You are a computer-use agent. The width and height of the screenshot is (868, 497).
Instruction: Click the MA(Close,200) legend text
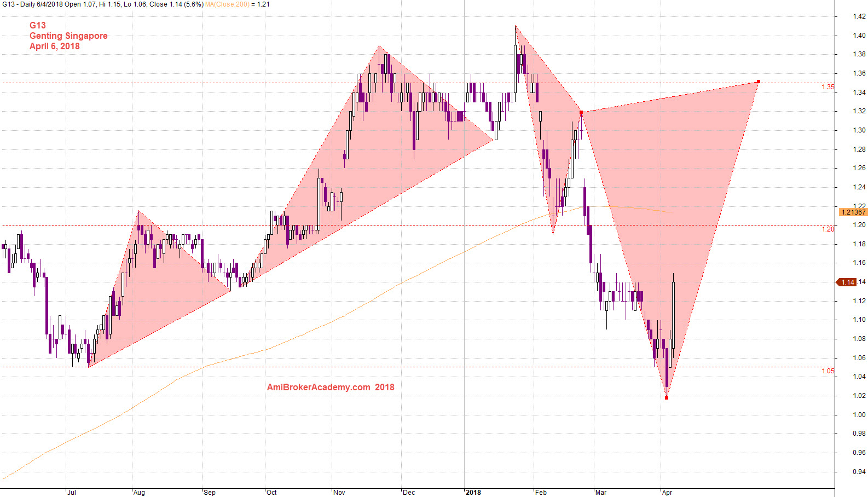[227, 4]
